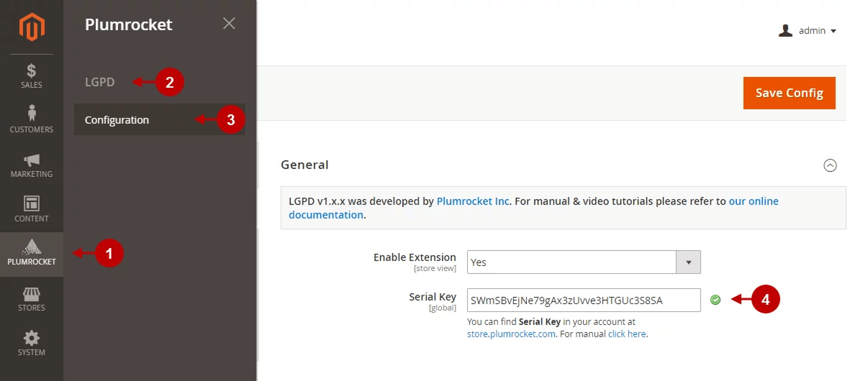Click the admin user avatar icon
Viewport: 868px width, 381px height.
pos(786,31)
